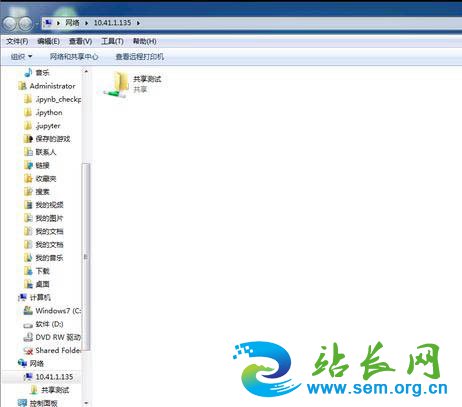This screenshot has width=462, height=407.
Task: Open the 文件(F) menu
Action: (x=17, y=41)
